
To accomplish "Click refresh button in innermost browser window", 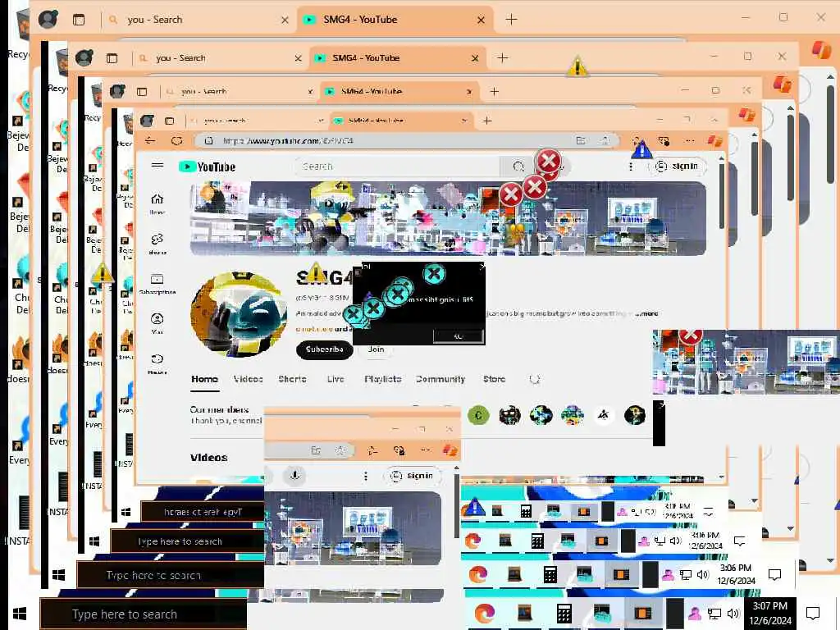I will tap(177, 141).
